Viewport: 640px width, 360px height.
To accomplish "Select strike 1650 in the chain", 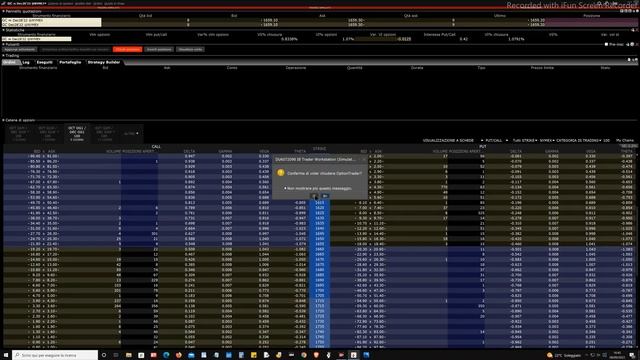I will tap(320, 239).
